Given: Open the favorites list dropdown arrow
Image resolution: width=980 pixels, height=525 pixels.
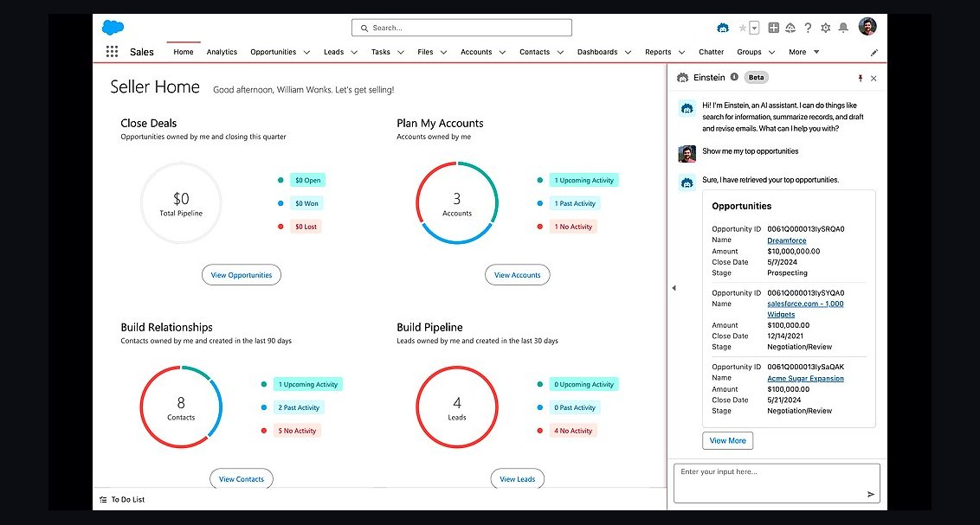Looking at the screenshot, I should pos(754,28).
